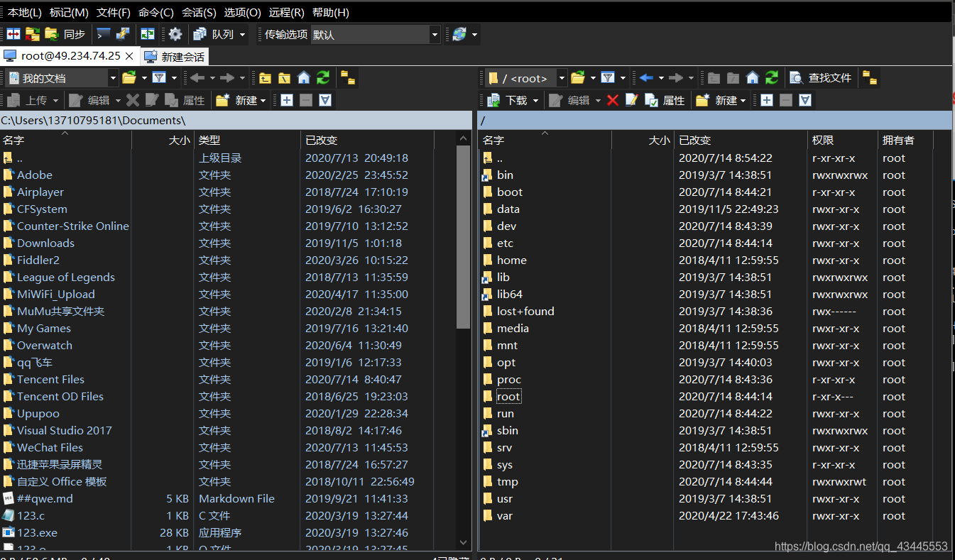Viewport: 955px width, 560px height.
Task: Open the 传输选项 默认 transfer settings combo box
Action: pyautogui.click(x=376, y=34)
